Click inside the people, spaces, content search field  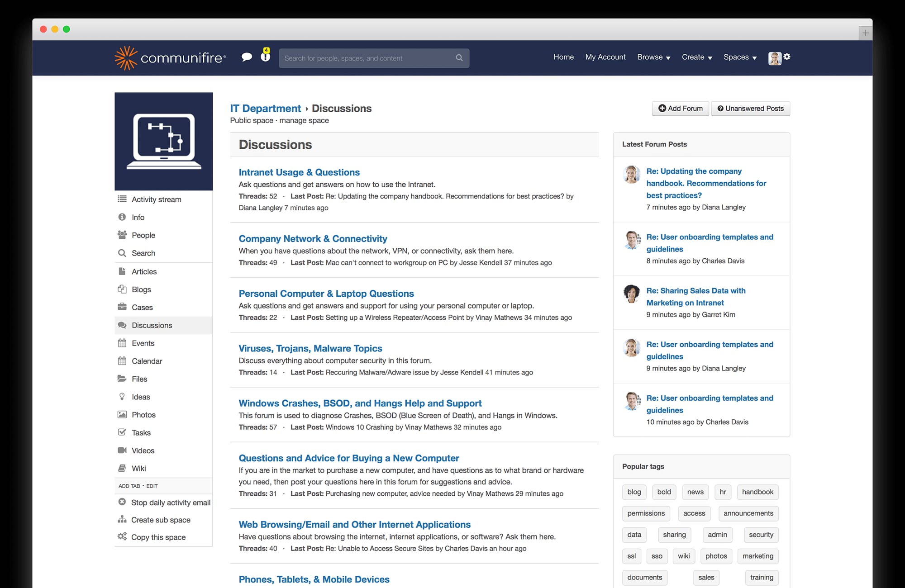[374, 58]
